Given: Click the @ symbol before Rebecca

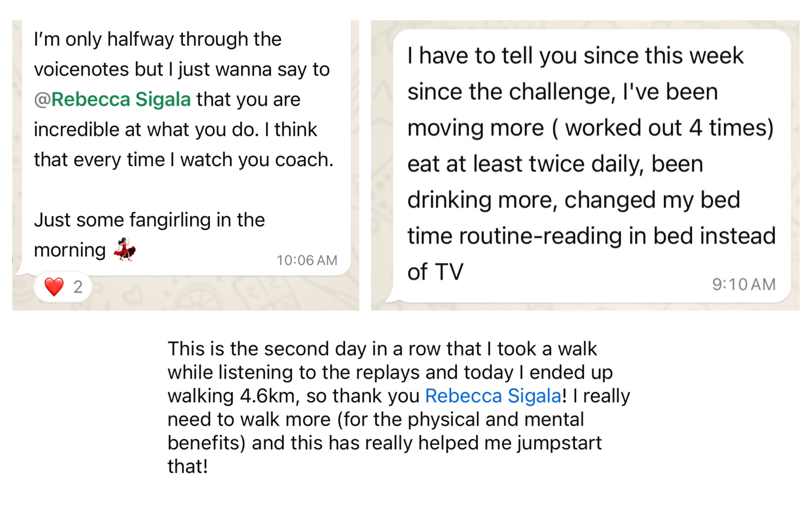Looking at the screenshot, I should [x=42, y=99].
